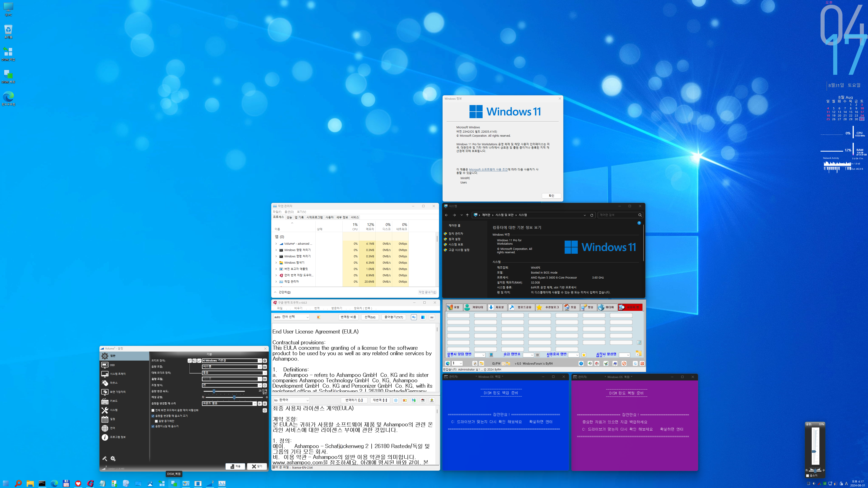868x488 pixels.
Task: Click 간단히(D) fewer details in Task Manager
Action: (282, 292)
